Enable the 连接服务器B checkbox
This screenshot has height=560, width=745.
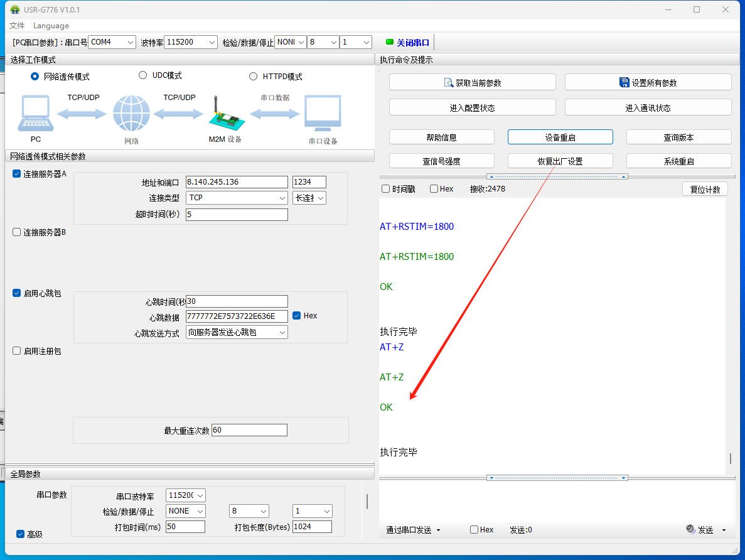17,232
